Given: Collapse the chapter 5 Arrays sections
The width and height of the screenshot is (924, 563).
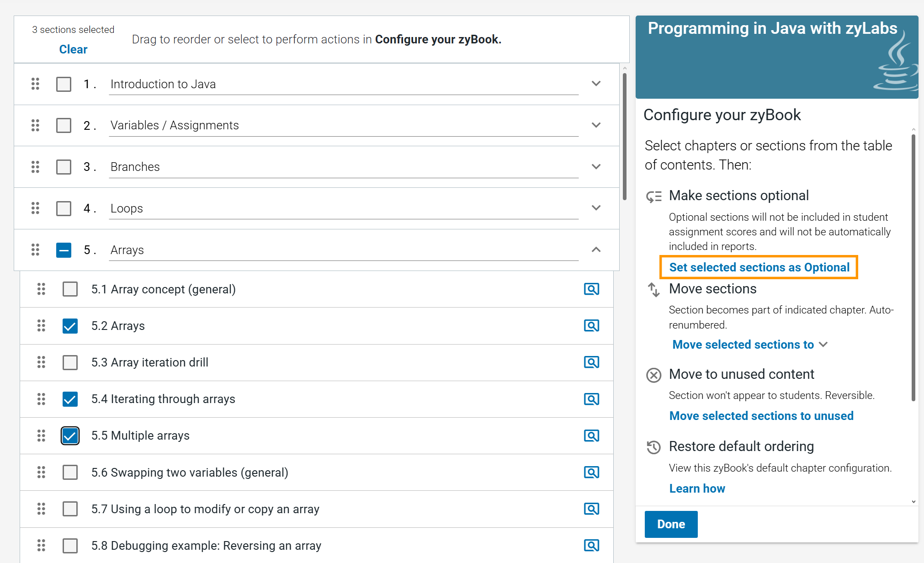Looking at the screenshot, I should pos(596,250).
